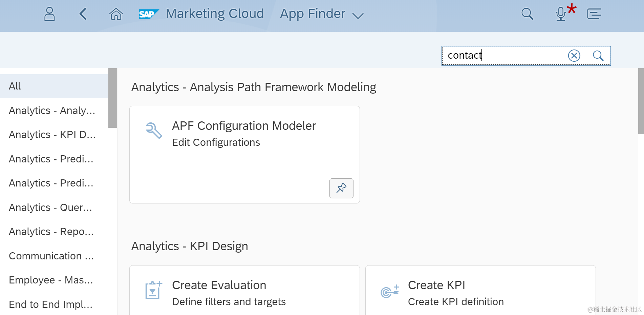Select the Analytics - KPI D... category
Image resolution: width=644 pixels, height=315 pixels.
click(52, 135)
